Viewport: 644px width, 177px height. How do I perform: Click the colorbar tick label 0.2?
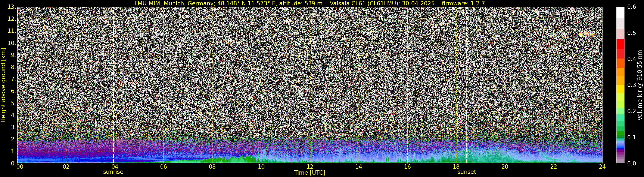click(x=632, y=111)
